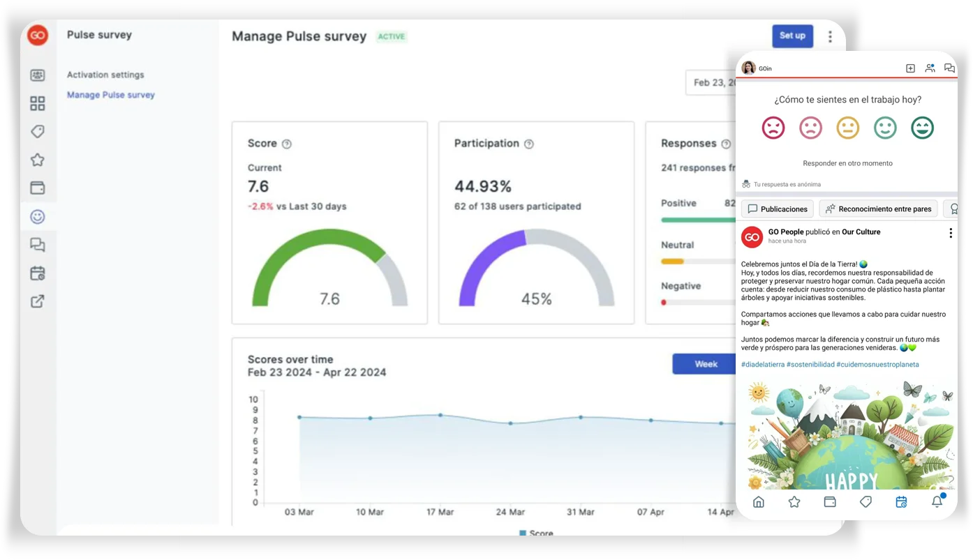
Task: Select the very happy dark green face
Action: (923, 128)
